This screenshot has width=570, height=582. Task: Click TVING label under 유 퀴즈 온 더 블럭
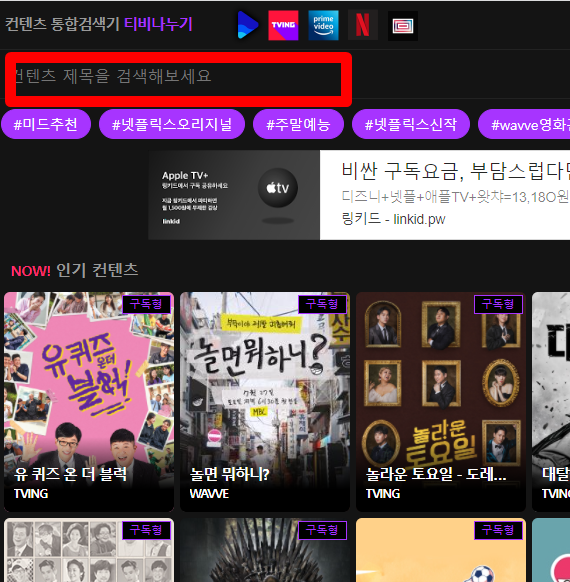pos(31,494)
